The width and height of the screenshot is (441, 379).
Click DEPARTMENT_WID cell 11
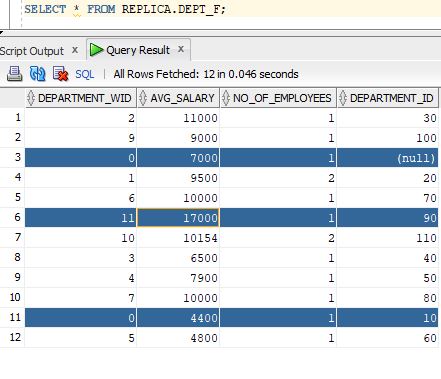pos(81,218)
